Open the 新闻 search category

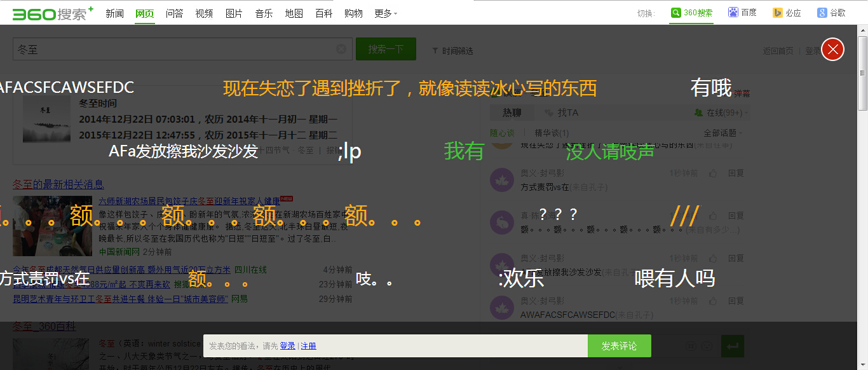pyautogui.click(x=114, y=13)
